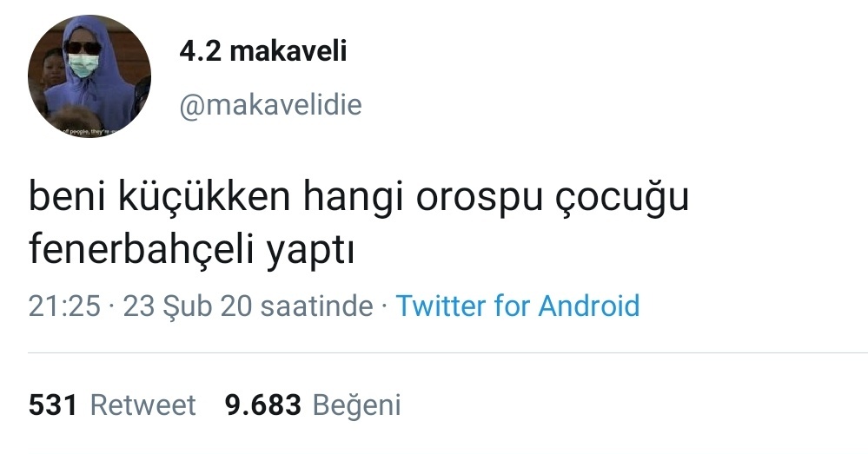Click the number 531

click(53, 405)
